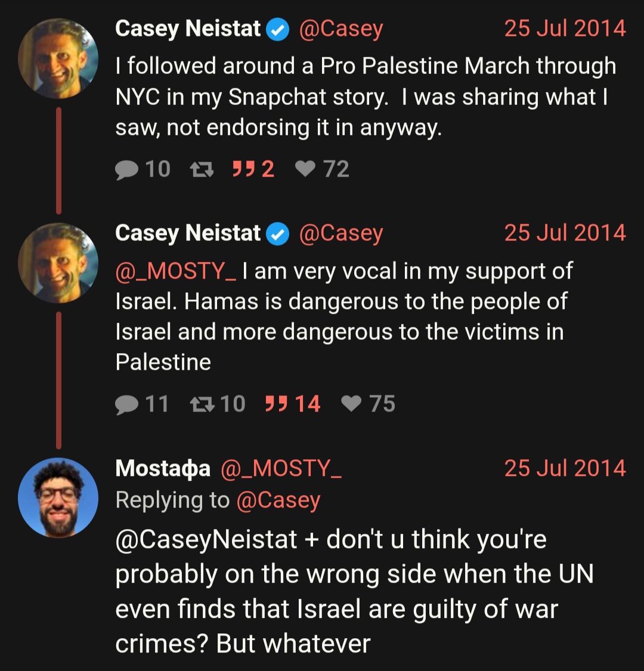Open Mostaфa's profile picture
This screenshot has width=644, height=671.
[x=58, y=497]
